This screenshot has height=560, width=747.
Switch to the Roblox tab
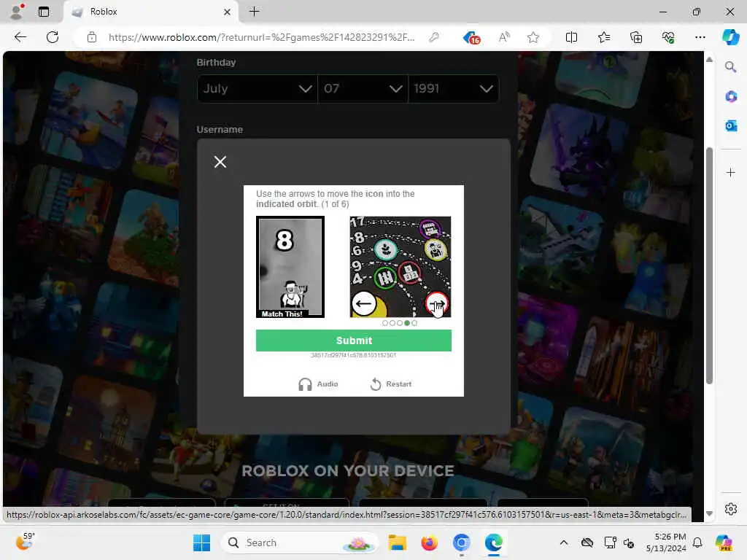[150, 12]
